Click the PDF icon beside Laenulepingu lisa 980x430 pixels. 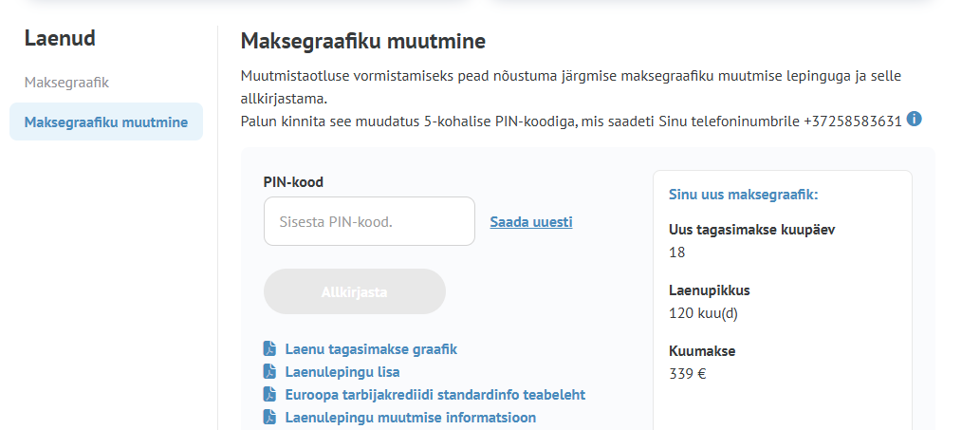click(269, 372)
